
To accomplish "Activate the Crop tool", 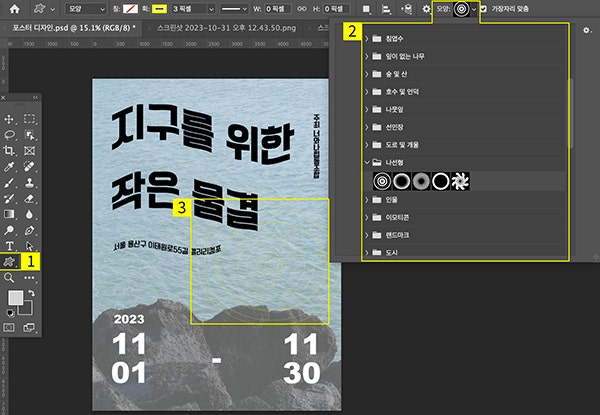I will pyautogui.click(x=11, y=150).
